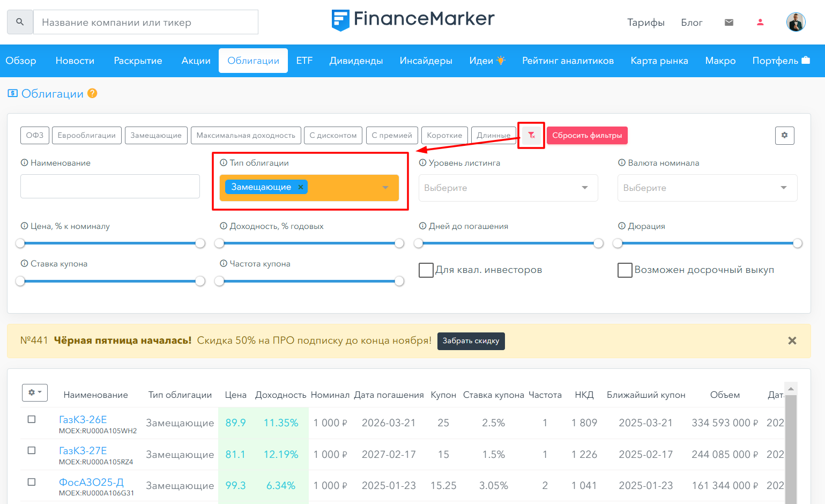Image resolution: width=825 pixels, height=504 pixels.
Task: Apply the ОФЗ quick filter
Action: pyautogui.click(x=35, y=135)
